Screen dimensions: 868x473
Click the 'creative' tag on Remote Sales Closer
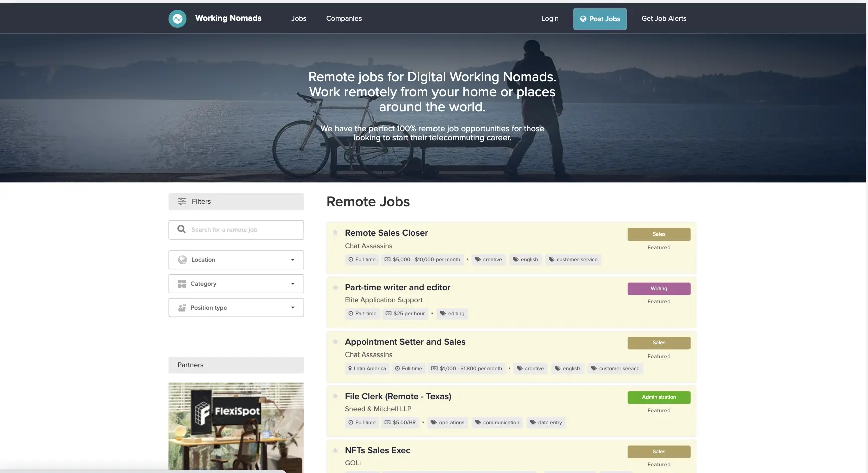(x=488, y=260)
